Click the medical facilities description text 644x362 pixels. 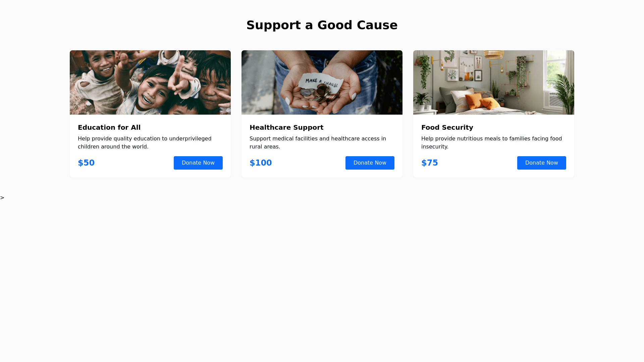tap(318, 142)
